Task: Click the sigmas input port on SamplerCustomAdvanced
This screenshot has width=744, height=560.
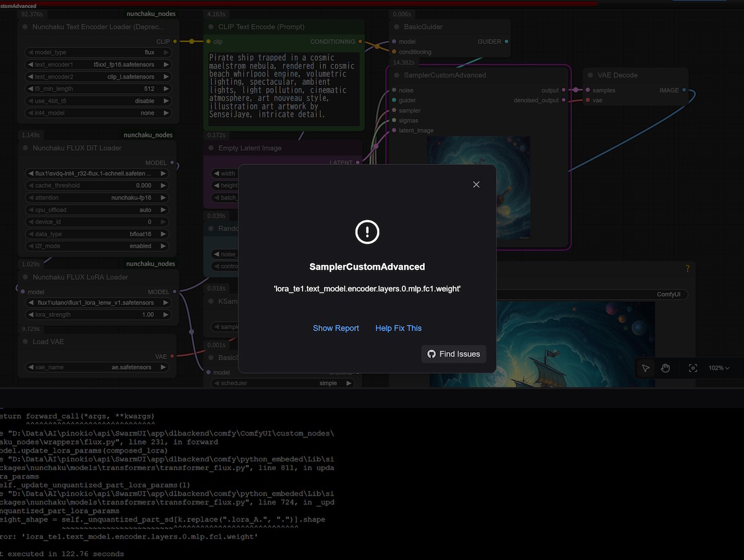Action: pyautogui.click(x=393, y=120)
